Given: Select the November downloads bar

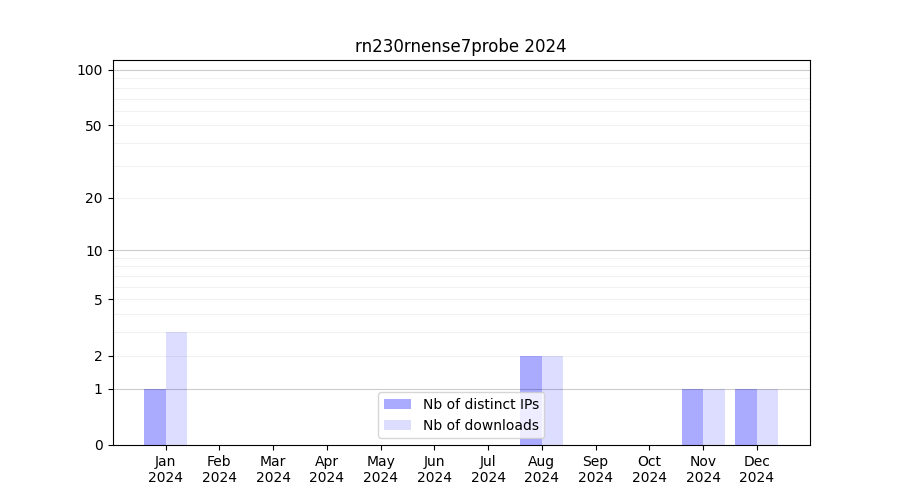Looking at the screenshot, I should [x=714, y=417].
